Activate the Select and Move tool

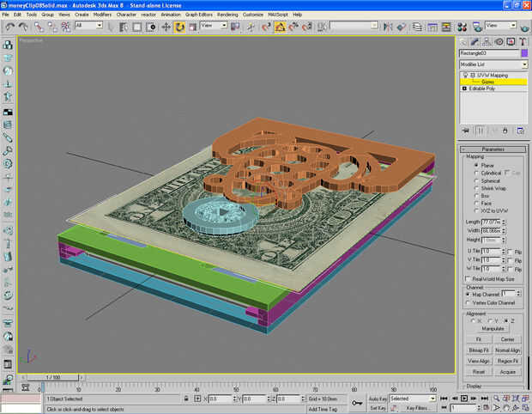point(166,27)
